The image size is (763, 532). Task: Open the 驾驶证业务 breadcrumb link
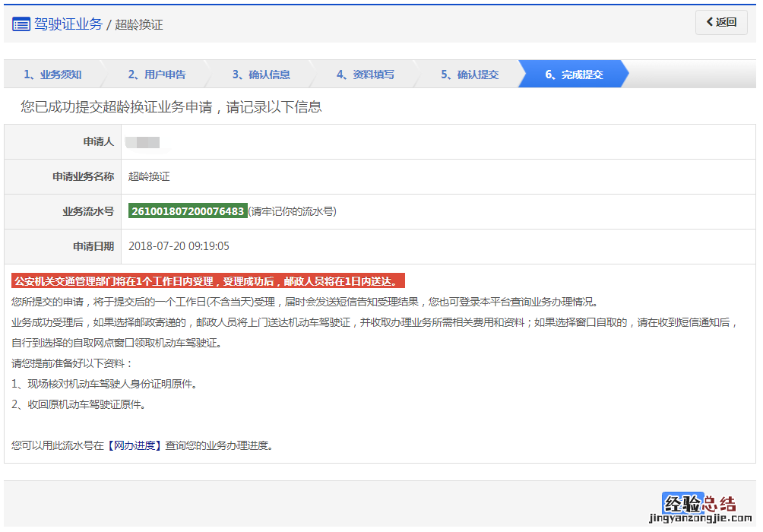(x=68, y=24)
